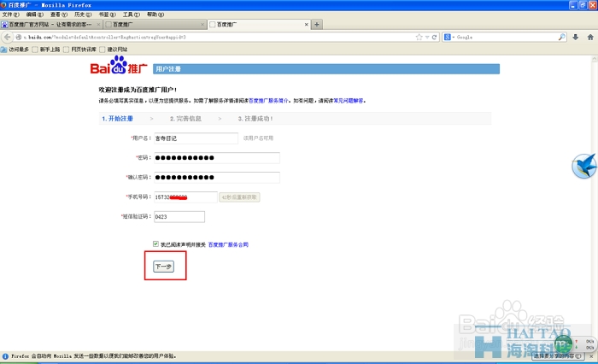Click the 下一步 button
The width and height of the screenshot is (598, 364).
162,267
